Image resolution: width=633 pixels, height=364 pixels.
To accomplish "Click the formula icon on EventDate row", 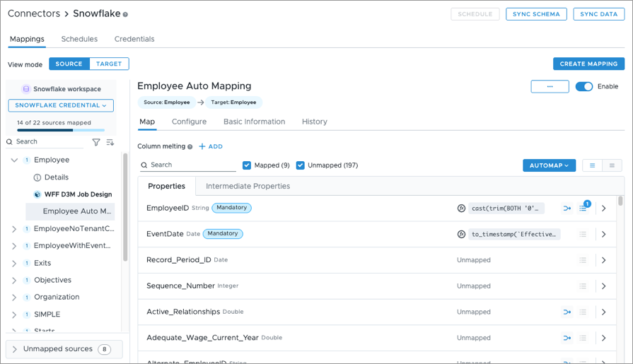I will point(461,234).
